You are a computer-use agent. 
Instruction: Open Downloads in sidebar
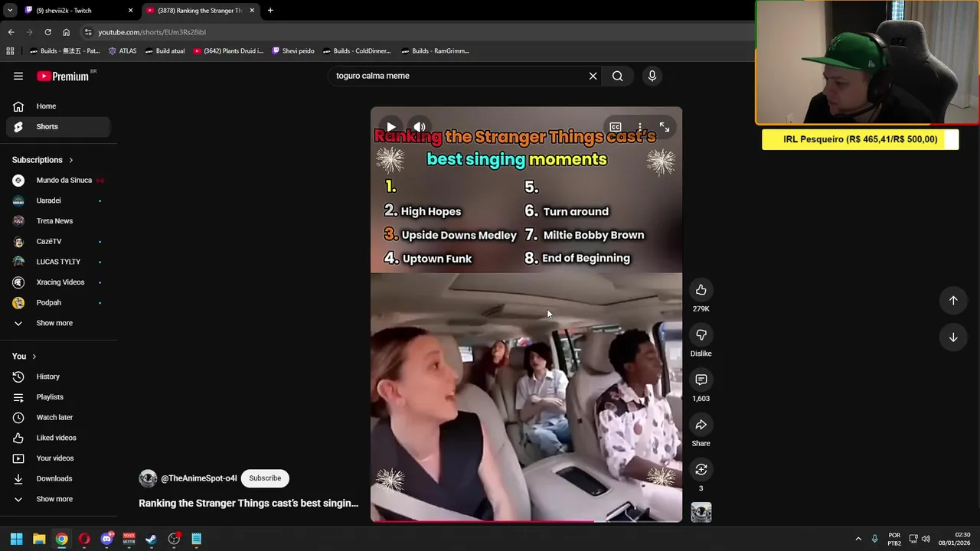click(x=58, y=478)
